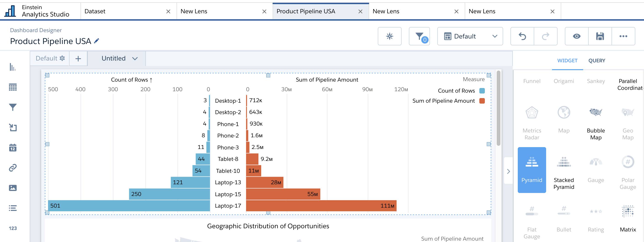Toggle the global filters panel (funnel badge)
The height and width of the screenshot is (242, 644).
419,36
